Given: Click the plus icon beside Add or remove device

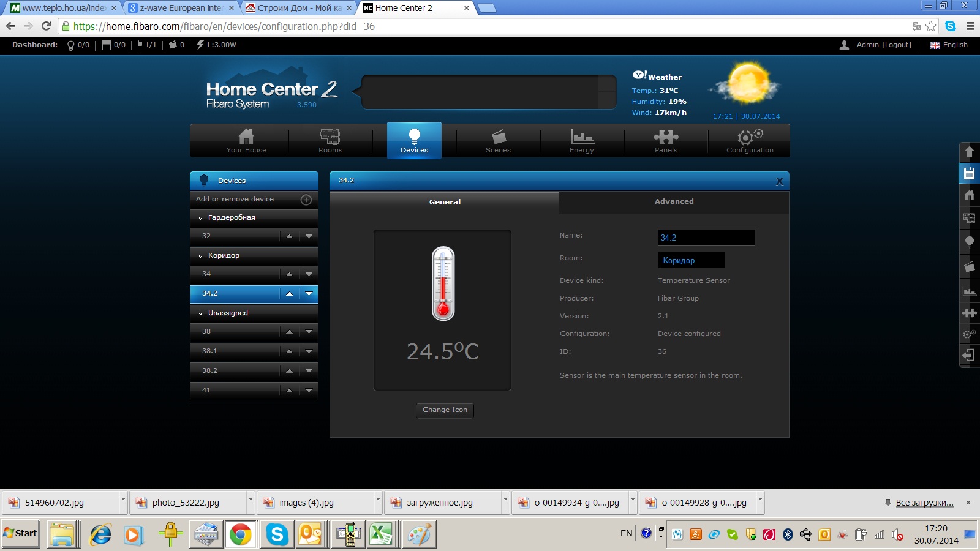Looking at the screenshot, I should (306, 200).
